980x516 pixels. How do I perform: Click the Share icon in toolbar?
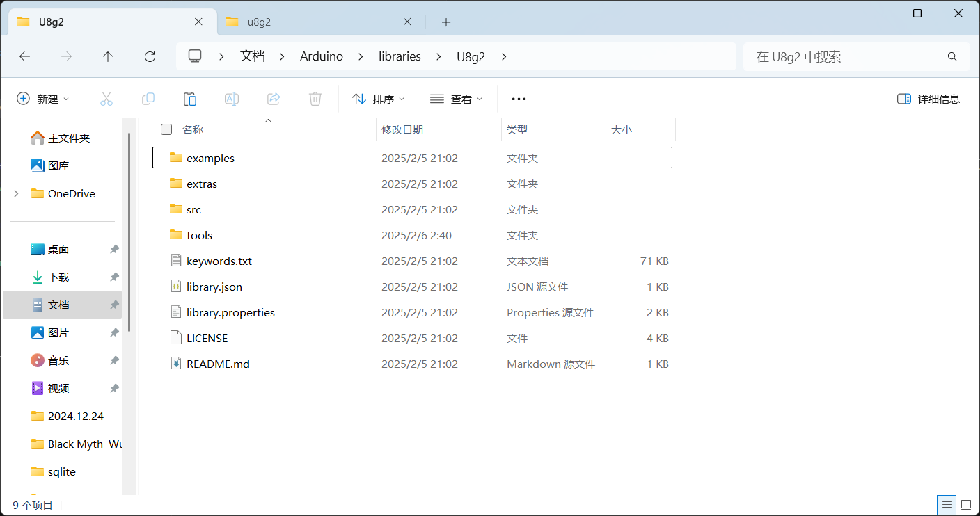click(274, 99)
